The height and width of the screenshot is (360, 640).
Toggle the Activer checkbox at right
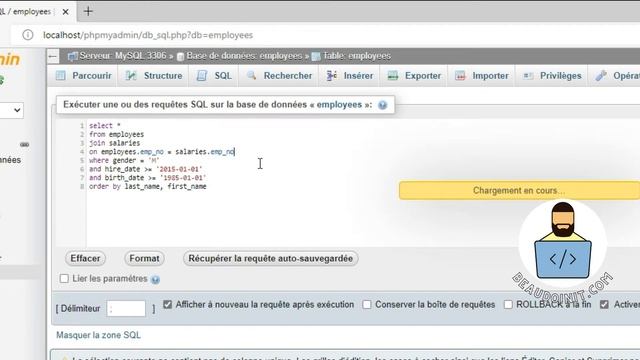604,304
